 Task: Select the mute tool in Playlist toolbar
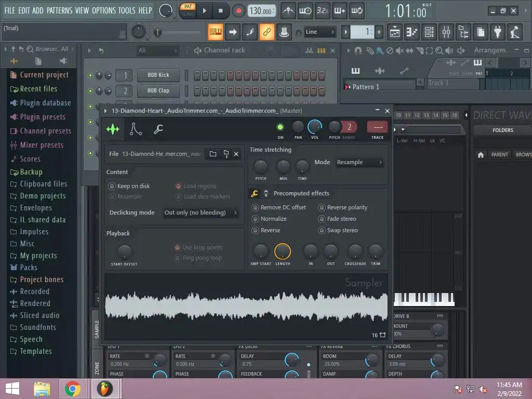[x=400, y=50]
